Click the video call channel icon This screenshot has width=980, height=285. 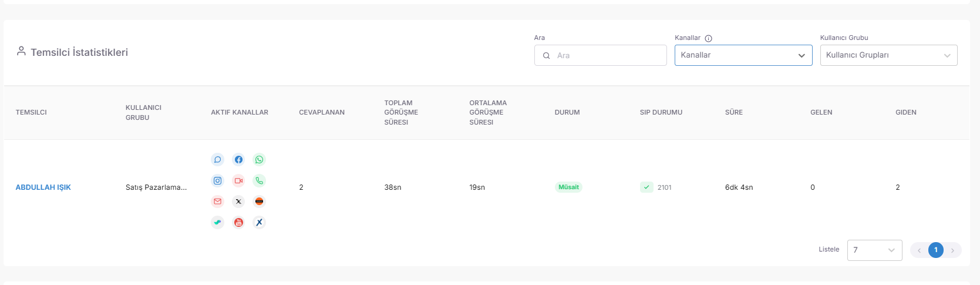[x=238, y=181]
